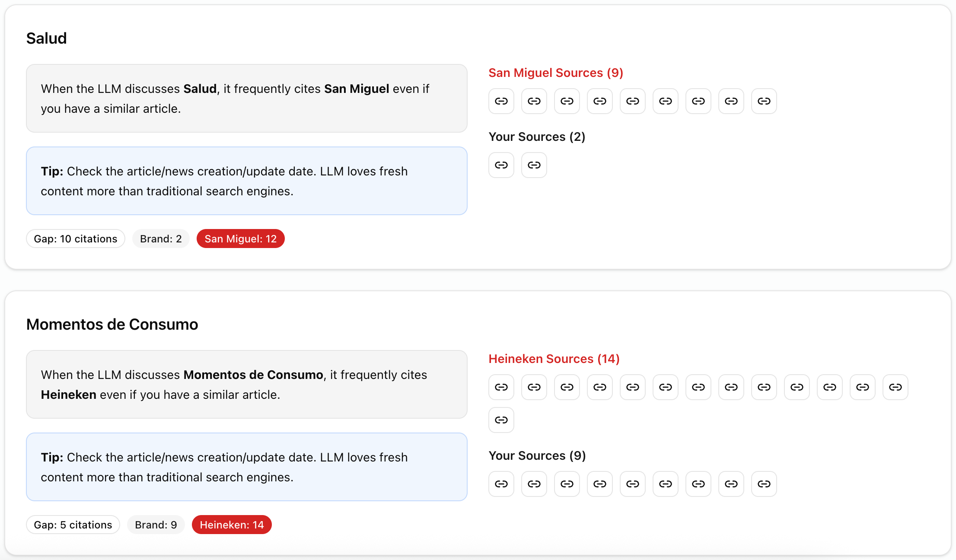Open the first link under Your Sources for Salud

click(x=501, y=165)
